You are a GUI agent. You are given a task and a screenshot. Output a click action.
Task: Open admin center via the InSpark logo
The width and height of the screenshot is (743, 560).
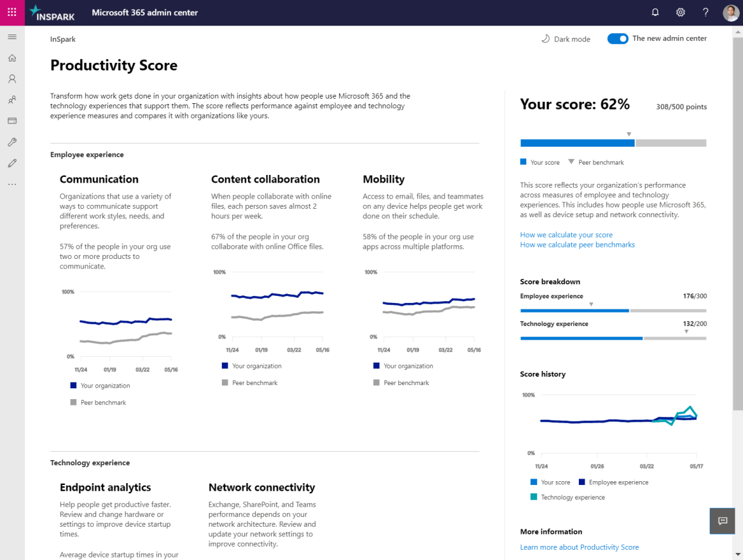pos(51,12)
